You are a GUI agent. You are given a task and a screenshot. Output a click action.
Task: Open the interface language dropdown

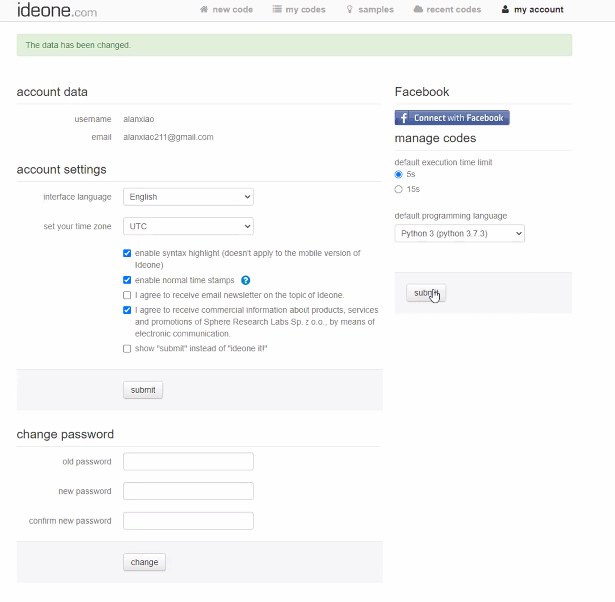[x=188, y=197]
